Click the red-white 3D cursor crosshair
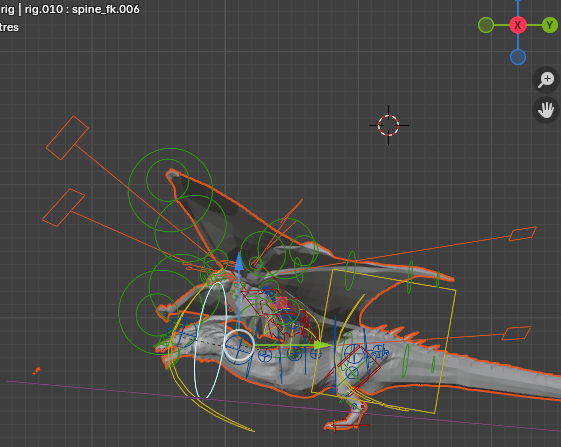Screen dimensions: 561x447 click(389, 125)
